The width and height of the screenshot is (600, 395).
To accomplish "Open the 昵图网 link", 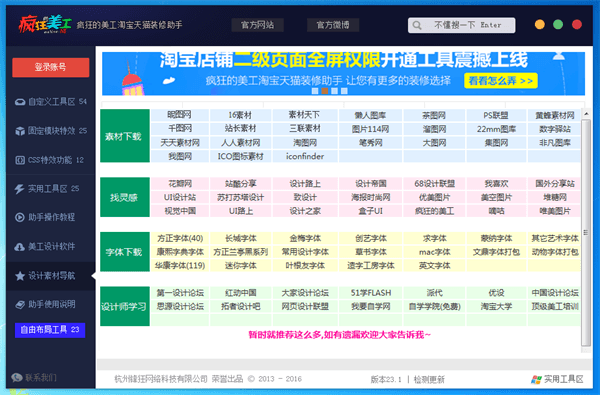I will point(180,115).
